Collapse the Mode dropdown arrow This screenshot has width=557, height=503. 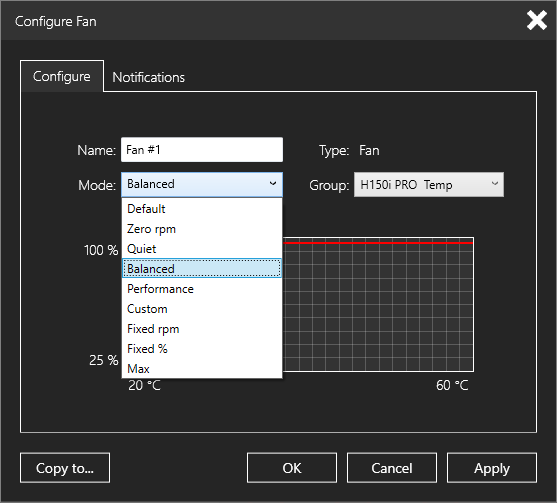(273, 184)
